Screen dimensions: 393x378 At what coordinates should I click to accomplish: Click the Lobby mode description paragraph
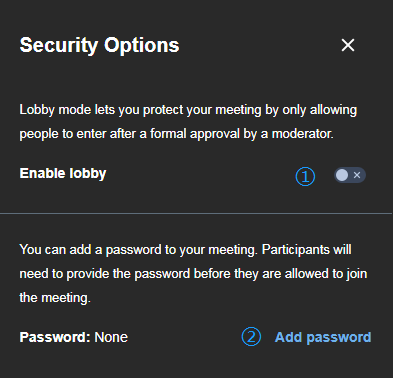point(188,122)
